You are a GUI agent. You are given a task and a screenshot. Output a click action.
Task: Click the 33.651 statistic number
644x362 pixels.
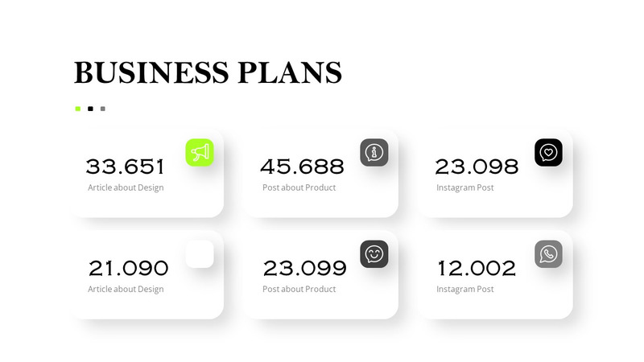coord(126,167)
